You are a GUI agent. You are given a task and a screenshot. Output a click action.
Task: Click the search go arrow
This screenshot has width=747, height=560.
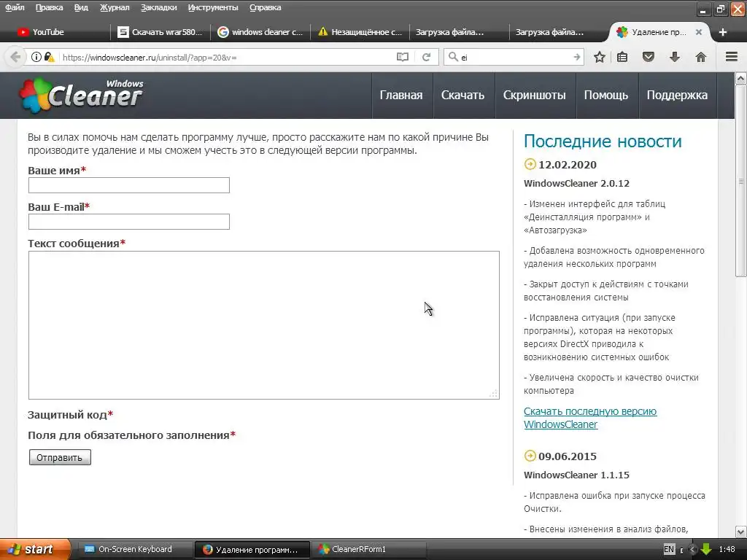pos(577,57)
